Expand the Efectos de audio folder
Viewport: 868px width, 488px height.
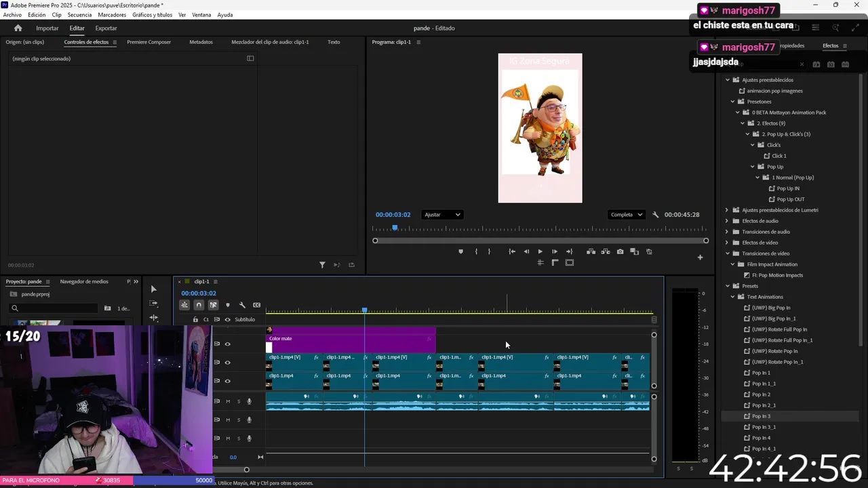727,221
